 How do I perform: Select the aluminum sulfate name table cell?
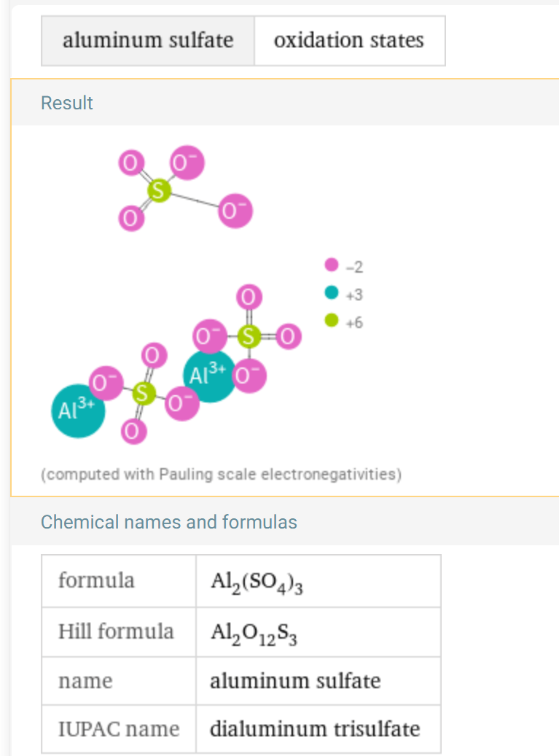click(x=318, y=681)
